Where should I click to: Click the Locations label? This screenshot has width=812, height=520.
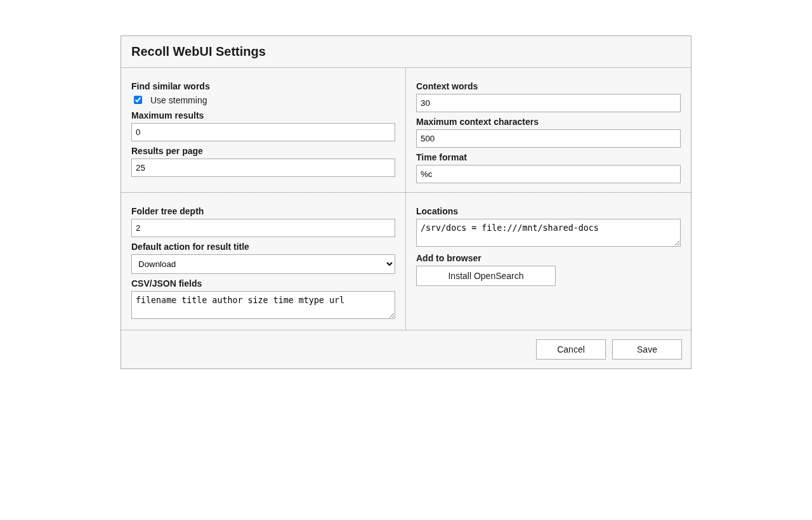(437, 211)
